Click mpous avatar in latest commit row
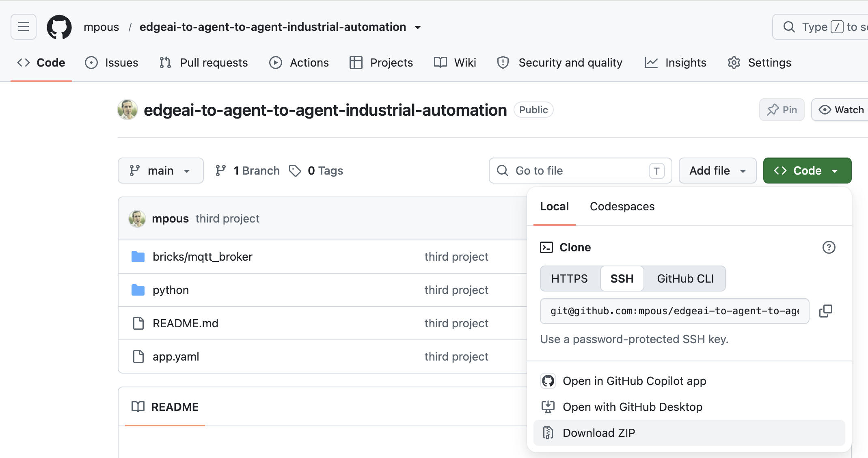Screen dimensions: 868x458 pos(137,218)
